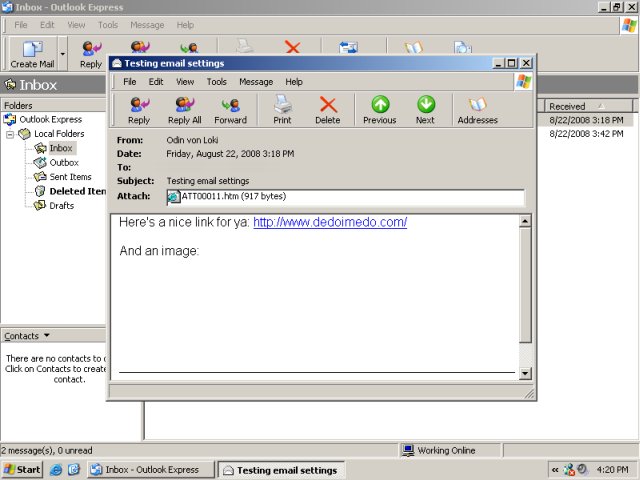Open File menu in Outlook Express main window
This screenshot has width=640, height=480.
coord(21,25)
